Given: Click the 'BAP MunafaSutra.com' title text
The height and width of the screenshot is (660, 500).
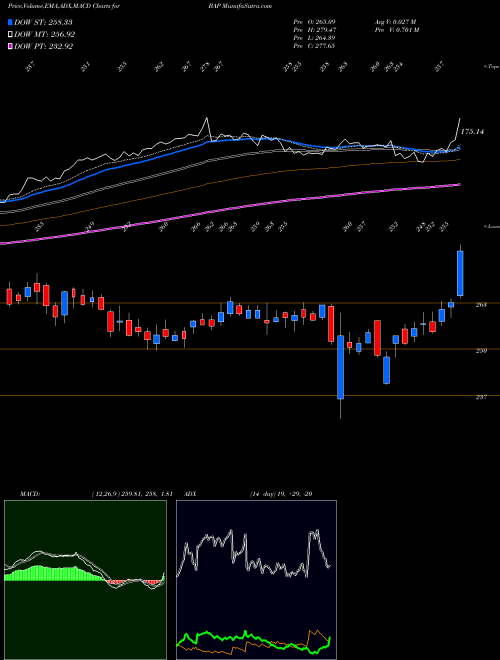Looking at the screenshot, I should click(239, 6).
